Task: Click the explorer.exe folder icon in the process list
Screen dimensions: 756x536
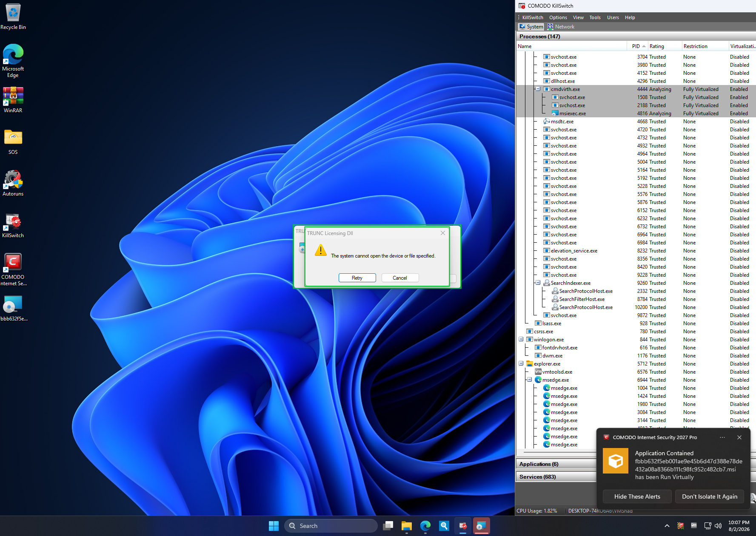Action: point(530,364)
